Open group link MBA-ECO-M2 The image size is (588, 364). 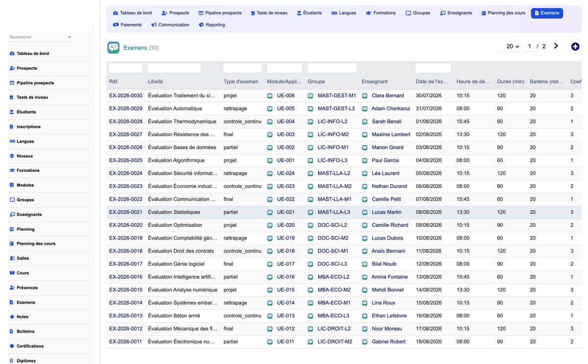334,290
